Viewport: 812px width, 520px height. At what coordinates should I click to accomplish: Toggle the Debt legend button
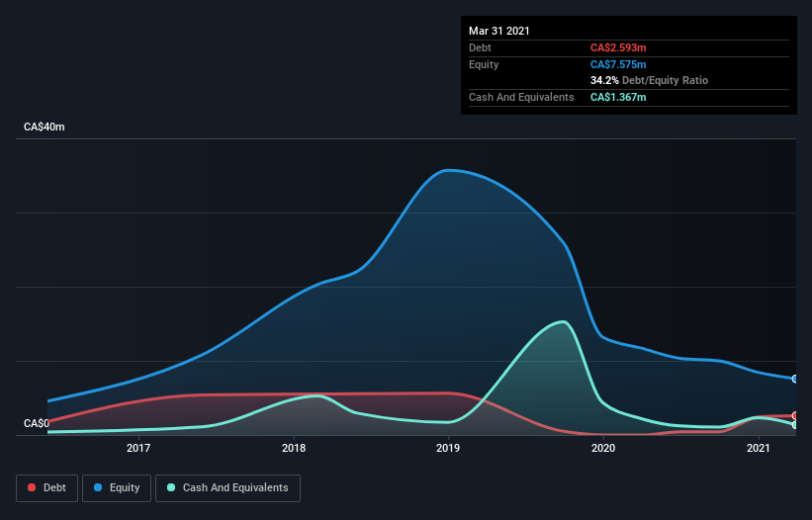[x=46, y=488]
